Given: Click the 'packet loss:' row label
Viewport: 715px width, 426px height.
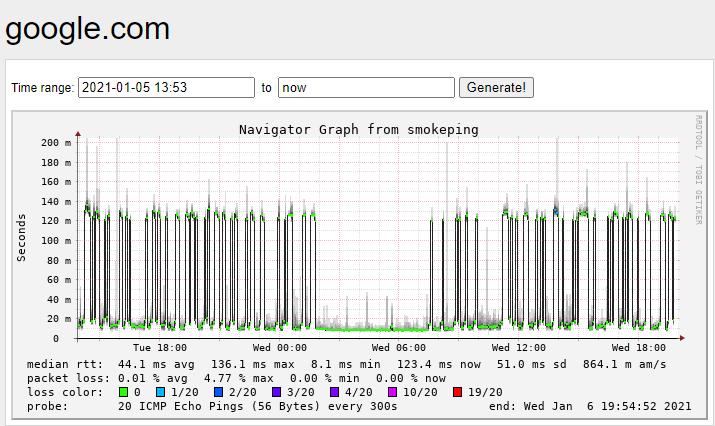Looking at the screenshot, I should (68, 379).
